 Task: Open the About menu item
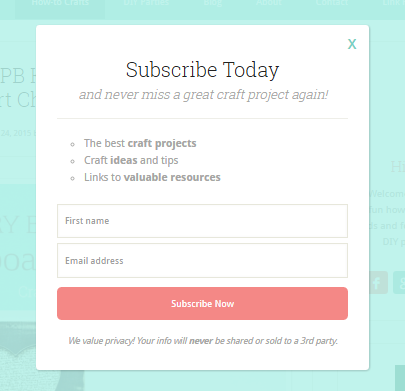tap(269, 3)
